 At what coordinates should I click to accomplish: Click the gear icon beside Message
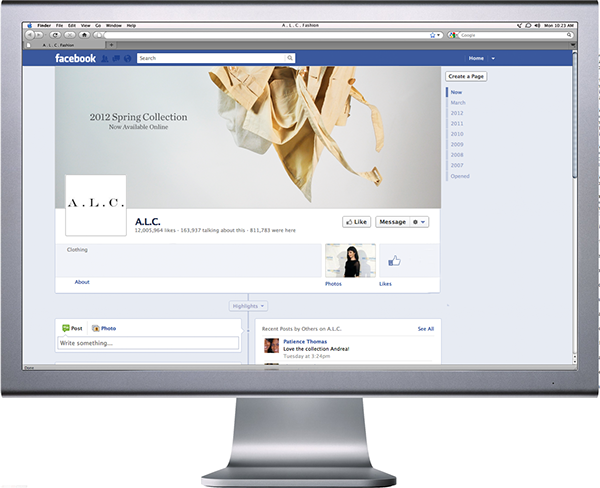[x=415, y=222]
